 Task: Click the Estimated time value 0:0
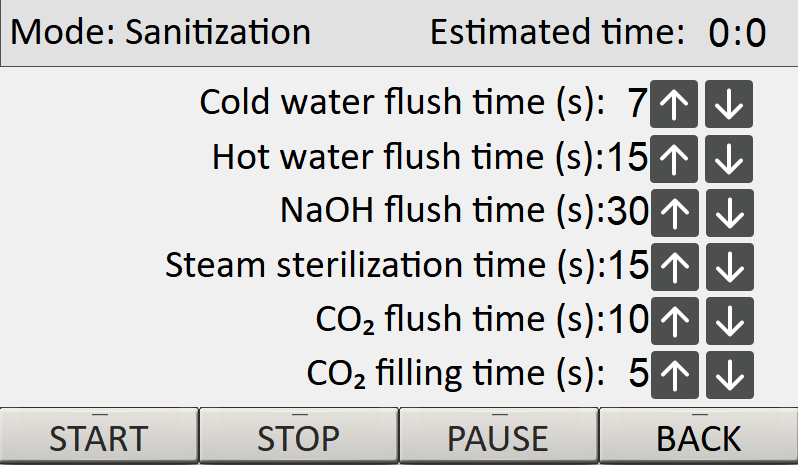(737, 34)
